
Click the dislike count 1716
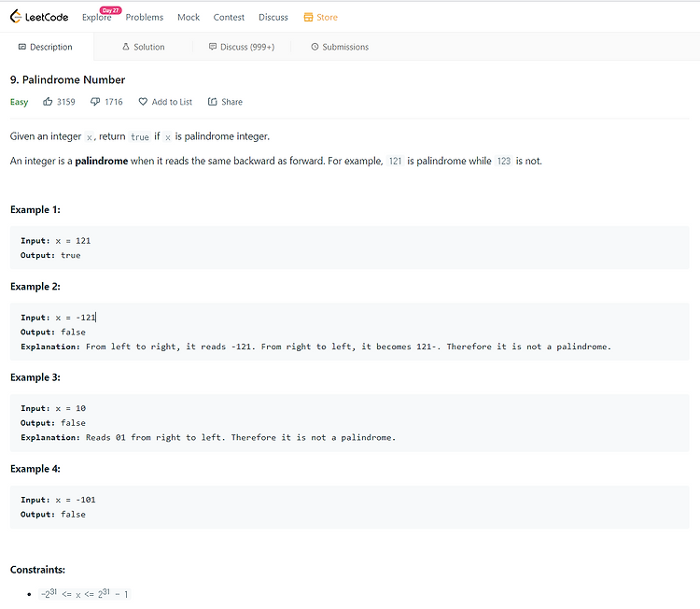[x=113, y=102]
